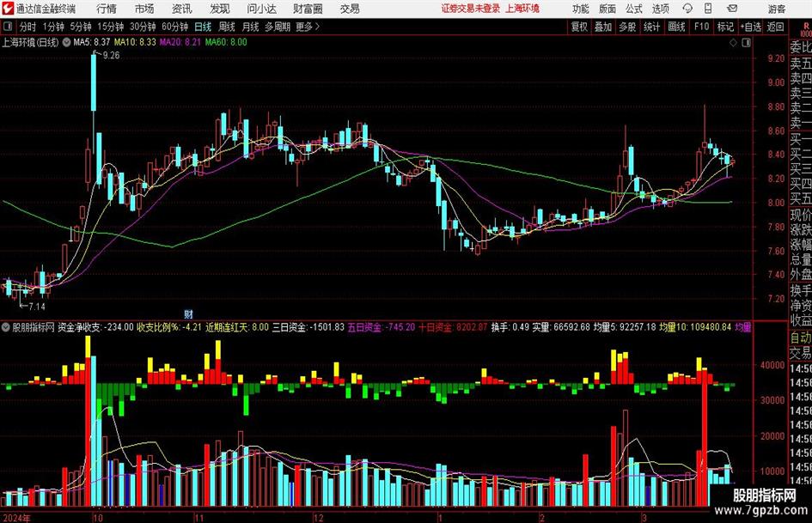Viewport: 812px width, 523px height.
Task: Click the MA60: 8.00 label
Action: [x=226, y=42]
